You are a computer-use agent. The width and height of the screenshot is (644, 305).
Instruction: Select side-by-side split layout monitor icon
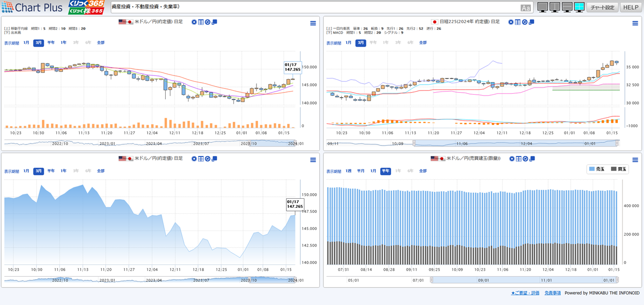point(555,7)
